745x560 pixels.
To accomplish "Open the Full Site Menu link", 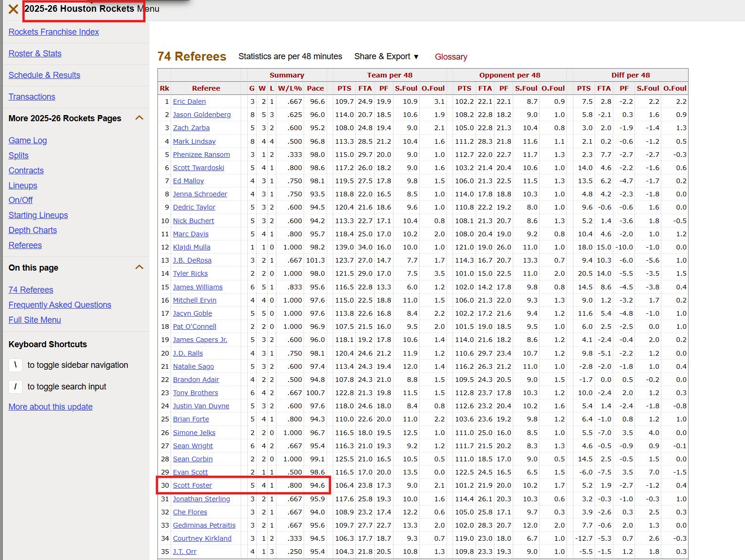I will point(35,320).
